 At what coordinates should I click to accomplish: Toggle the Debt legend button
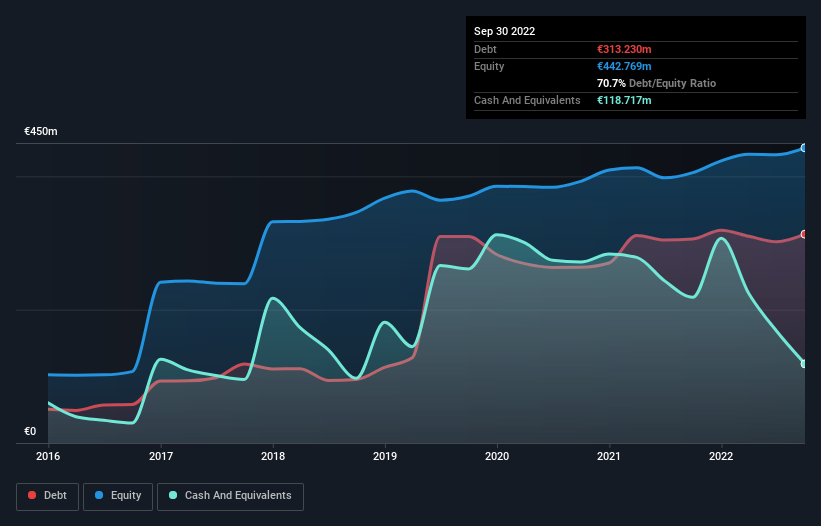pos(47,496)
